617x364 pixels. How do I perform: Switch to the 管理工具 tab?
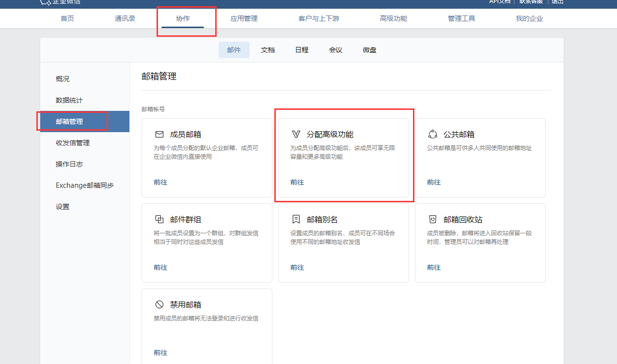pyautogui.click(x=461, y=18)
